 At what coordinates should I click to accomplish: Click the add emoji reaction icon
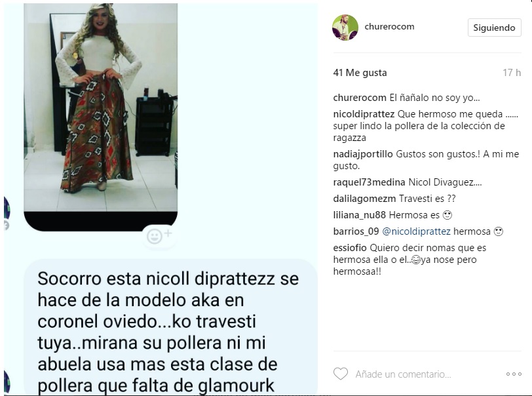159,235
